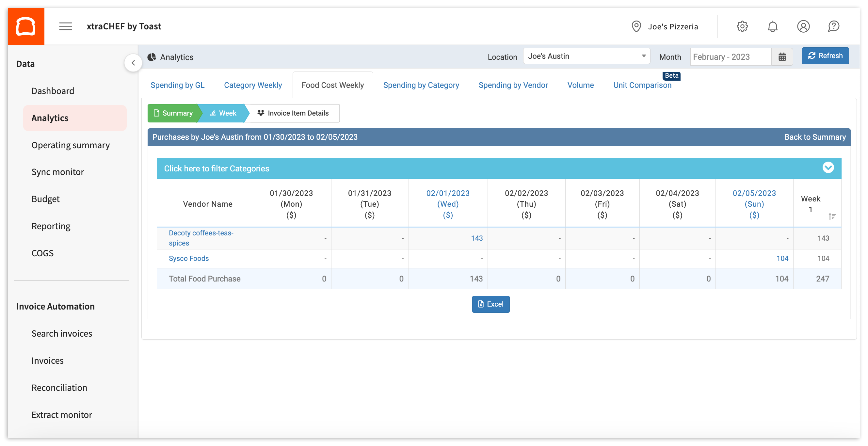Open the settings gear icon

(742, 26)
